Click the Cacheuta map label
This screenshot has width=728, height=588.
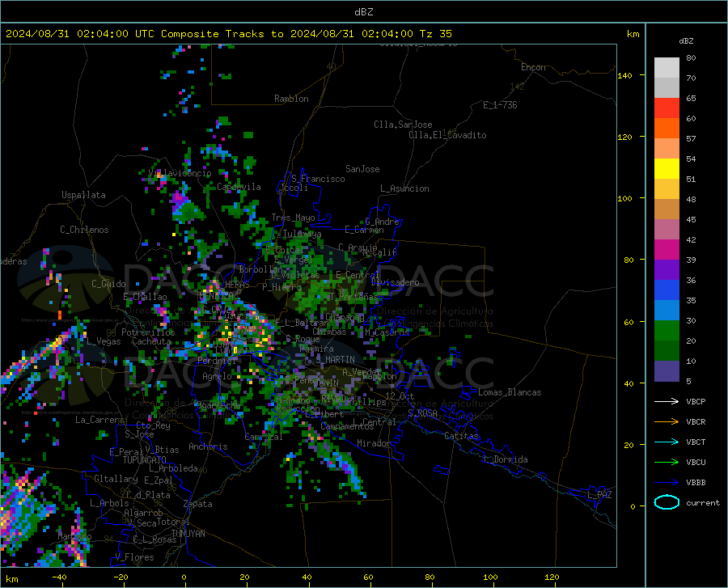(151, 341)
